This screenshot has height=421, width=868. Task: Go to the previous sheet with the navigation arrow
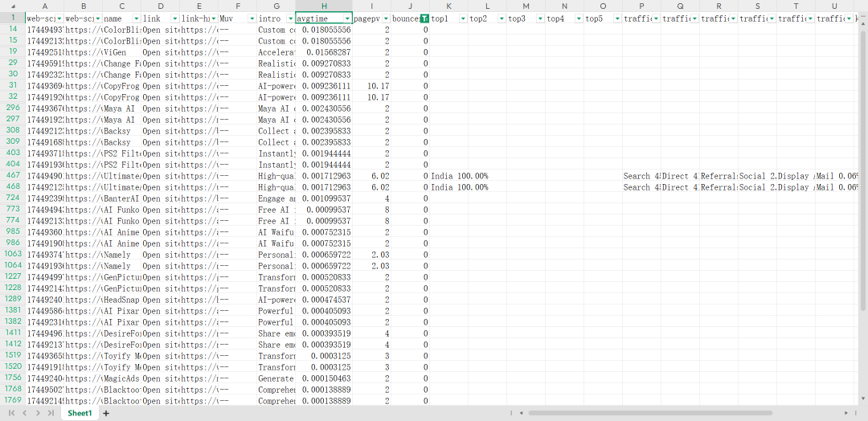pos(24,413)
